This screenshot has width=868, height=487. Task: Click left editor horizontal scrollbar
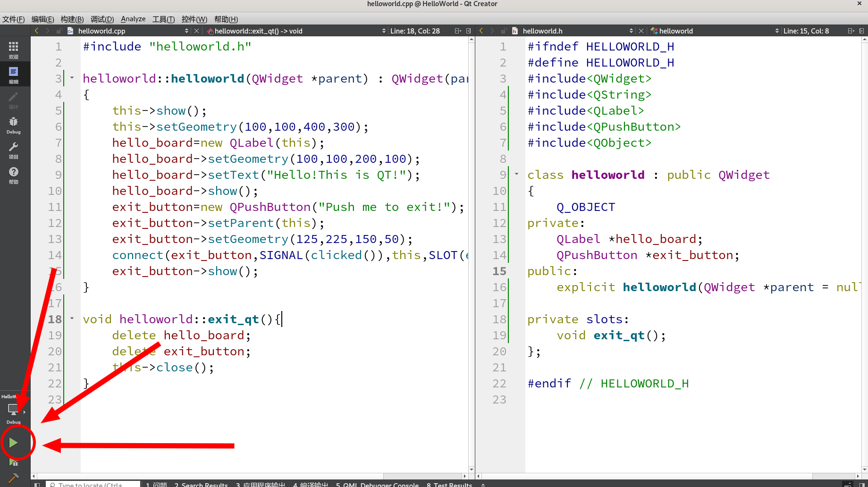(x=249, y=476)
